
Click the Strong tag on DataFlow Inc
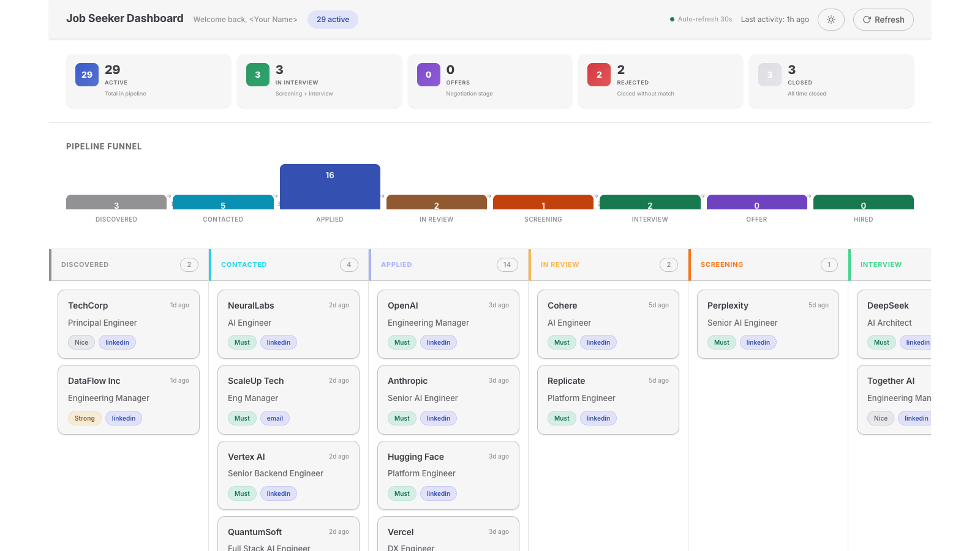tap(85, 418)
